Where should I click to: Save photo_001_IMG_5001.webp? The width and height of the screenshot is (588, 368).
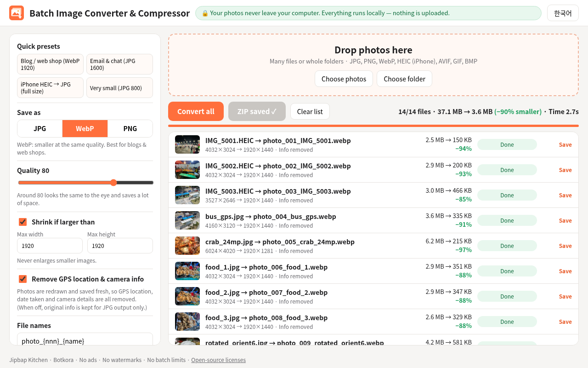click(x=565, y=144)
